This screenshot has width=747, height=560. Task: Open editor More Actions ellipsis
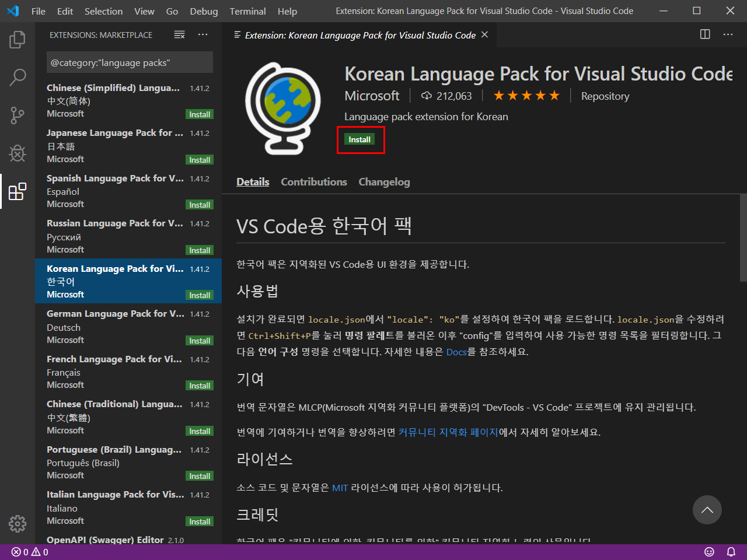728,34
